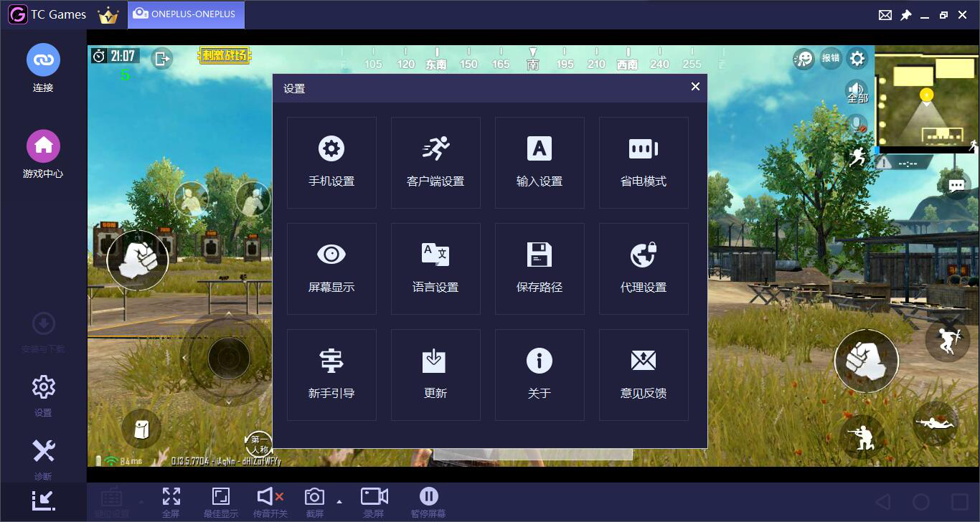Open the in-game chat bubble icon
The image size is (980, 522).
pyautogui.click(x=956, y=185)
